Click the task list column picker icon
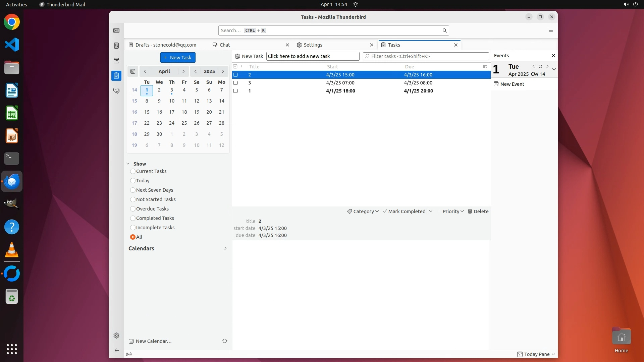This screenshot has width=644, height=362. pyautogui.click(x=485, y=66)
